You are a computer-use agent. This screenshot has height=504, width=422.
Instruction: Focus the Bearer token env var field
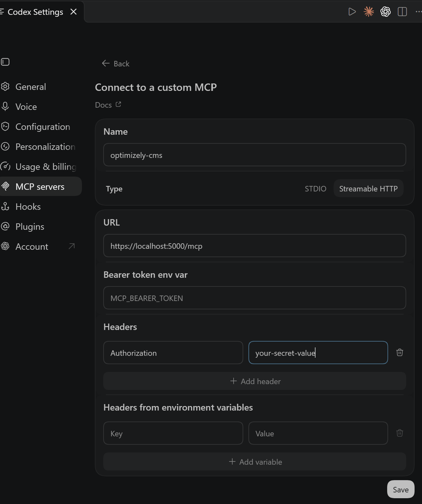(255, 298)
